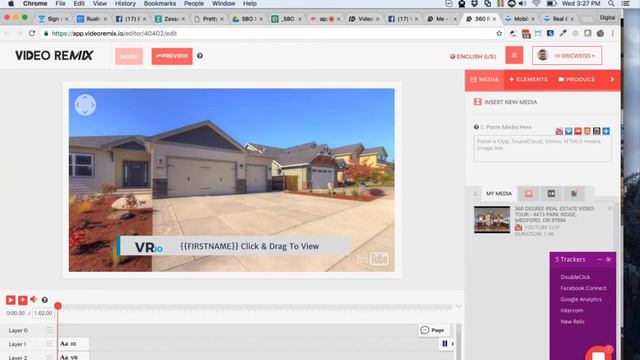Click the info icon beside Paste Media Here

476,127
